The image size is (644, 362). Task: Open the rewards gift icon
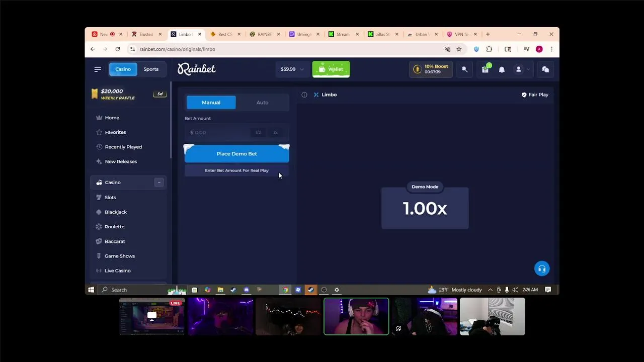485,69
